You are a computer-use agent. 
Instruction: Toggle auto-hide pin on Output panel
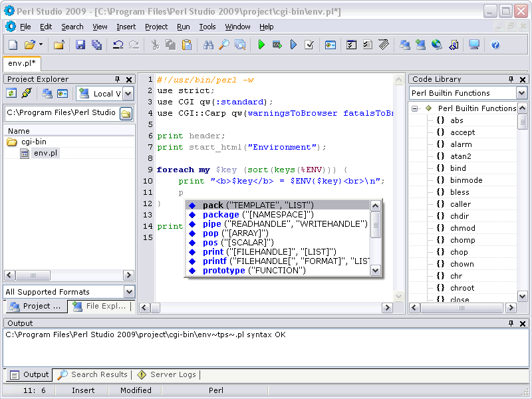[x=511, y=323]
